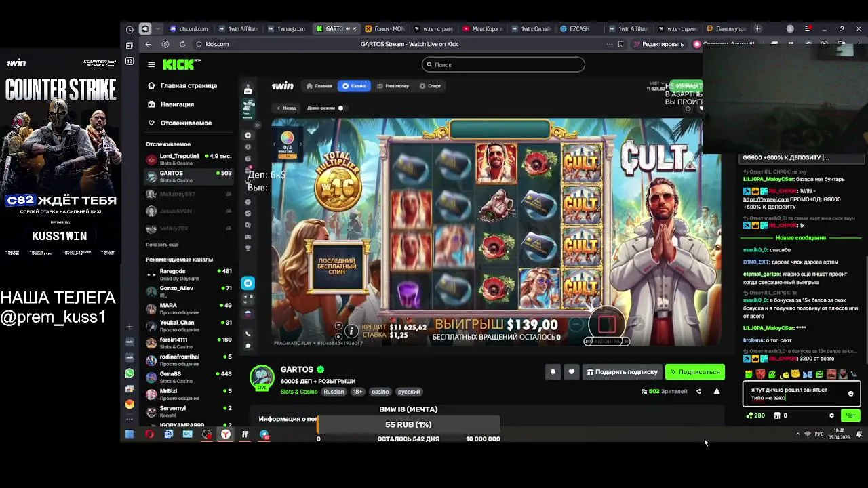Click the notification bell under the stream
The height and width of the screenshot is (488, 868).
553,371
